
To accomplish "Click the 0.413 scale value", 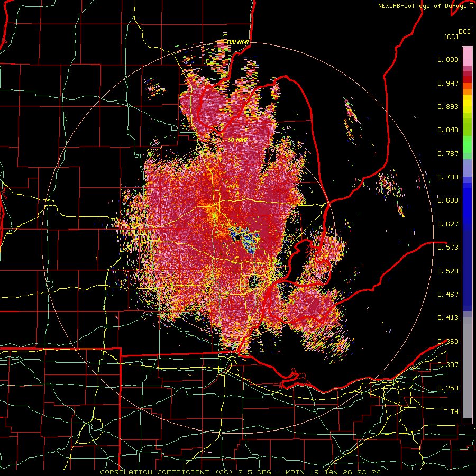I will (448, 318).
